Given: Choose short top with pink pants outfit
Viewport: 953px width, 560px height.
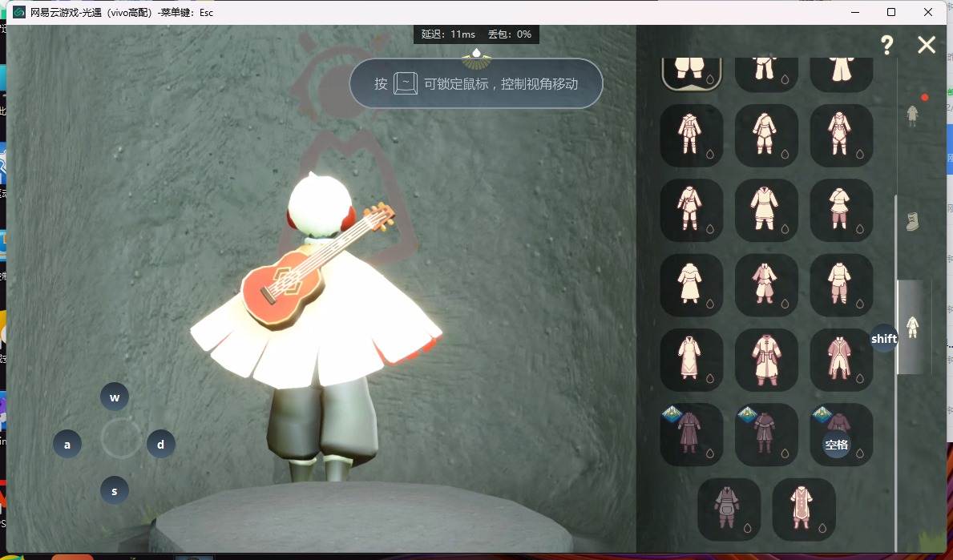Looking at the screenshot, I should (841, 210).
